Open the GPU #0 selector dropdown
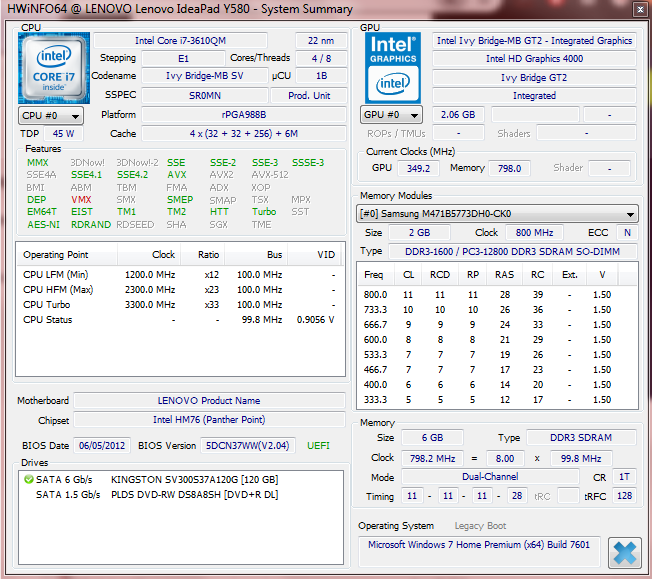Viewport: 652px width, 579px height. (391, 115)
